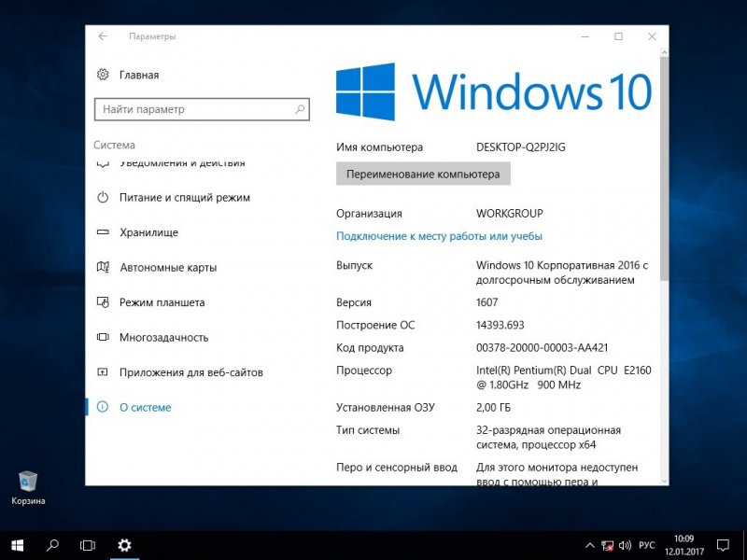Open Питание и спящий режим section
This screenshot has height=560, width=747.
coord(185,198)
